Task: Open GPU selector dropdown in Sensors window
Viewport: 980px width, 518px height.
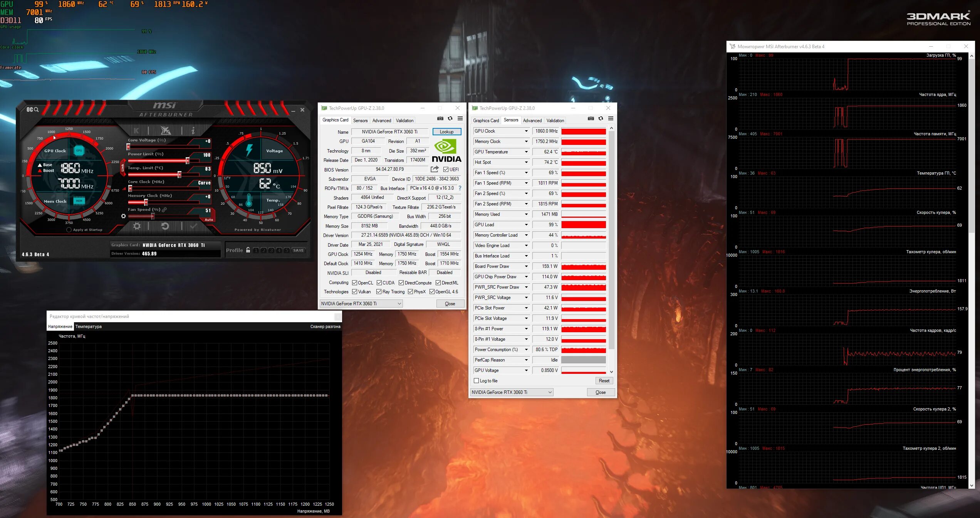Action: point(512,392)
